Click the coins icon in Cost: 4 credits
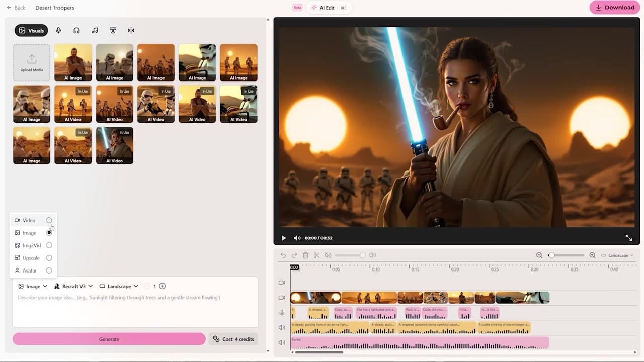Image resolution: width=644 pixels, height=362 pixels. coord(216,339)
